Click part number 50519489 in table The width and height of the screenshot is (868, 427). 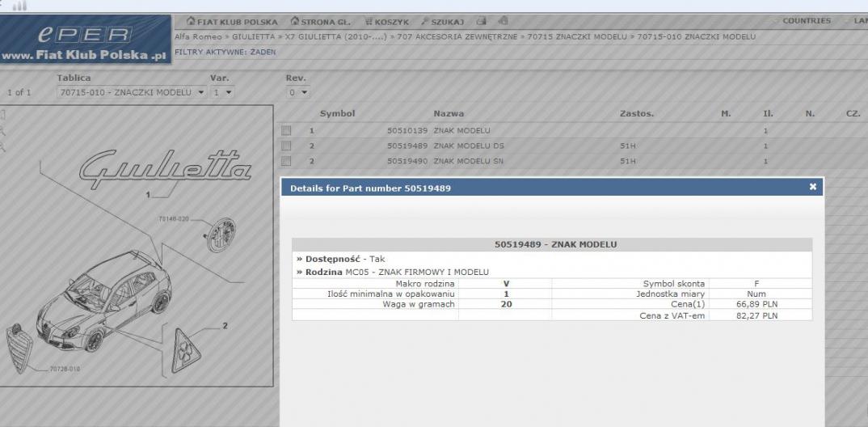coord(407,146)
